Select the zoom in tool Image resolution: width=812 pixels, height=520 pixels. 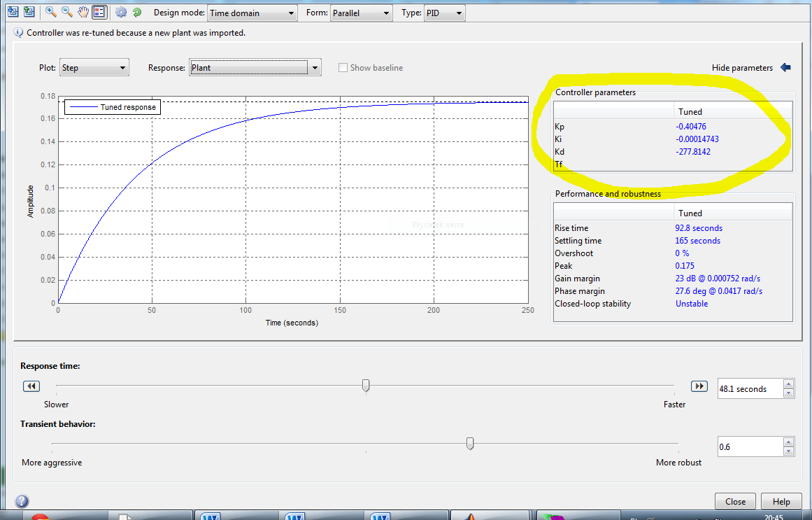pyautogui.click(x=51, y=12)
